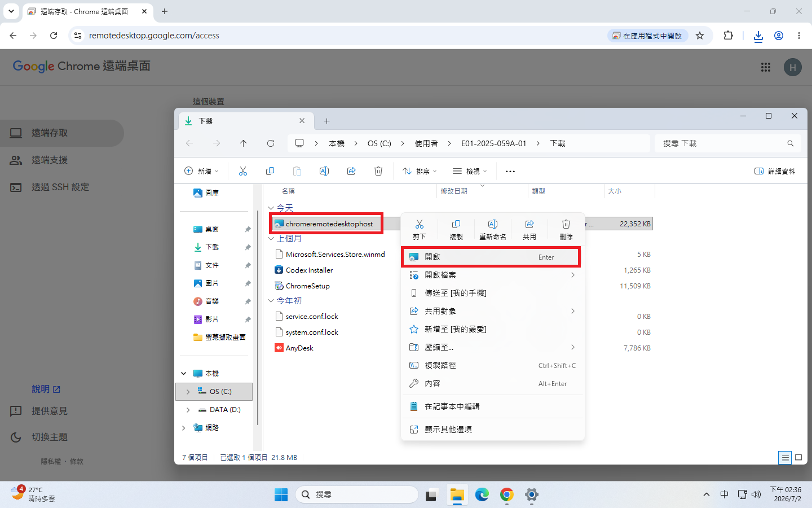Collapse 本機 in the navigation tree
The height and width of the screenshot is (508, 812).
(184, 374)
